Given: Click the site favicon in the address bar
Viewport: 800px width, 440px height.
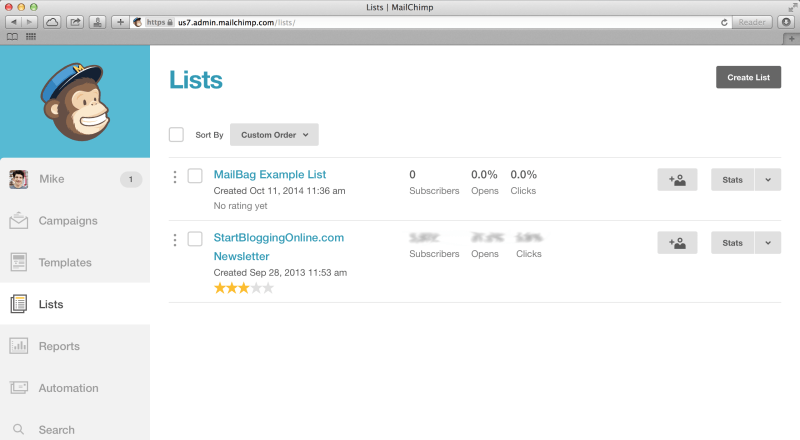Looking at the screenshot, I should 137,22.
